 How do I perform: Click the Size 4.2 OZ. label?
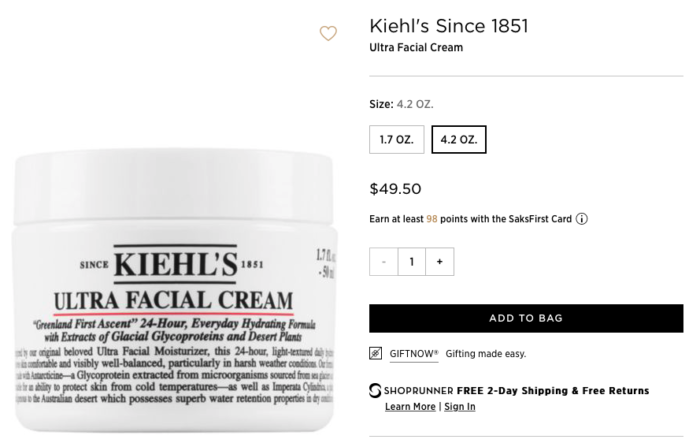point(401,104)
